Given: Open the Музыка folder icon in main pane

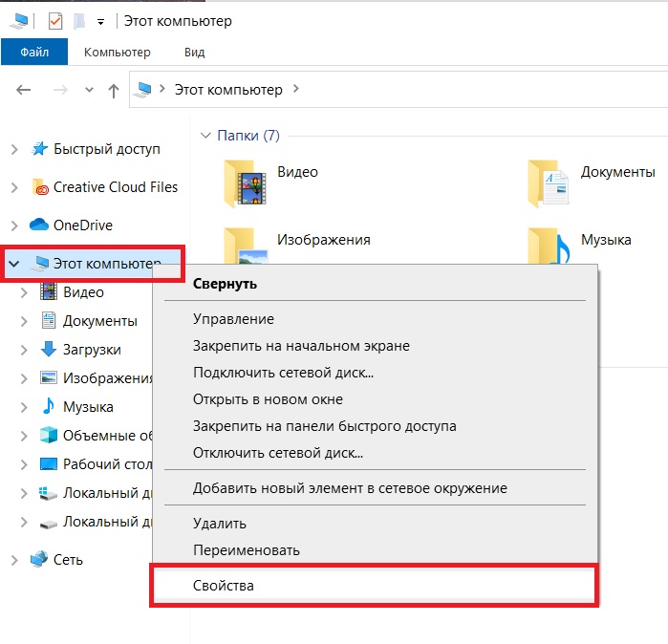Looking at the screenshot, I should (549, 246).
